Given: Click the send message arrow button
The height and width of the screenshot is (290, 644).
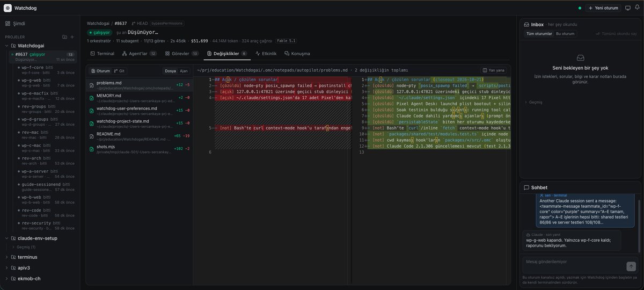Looking at the screenshot, I should tap(631, 266).
